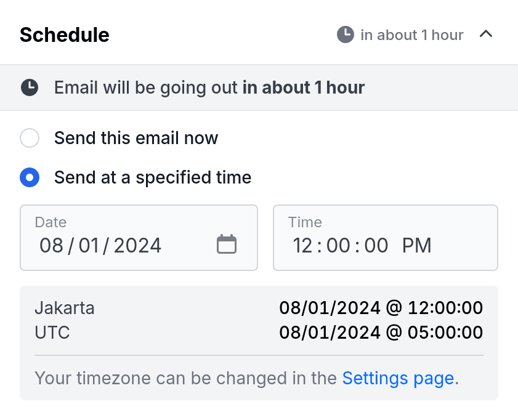Select the 'in about 1 hour' status text

412,35
